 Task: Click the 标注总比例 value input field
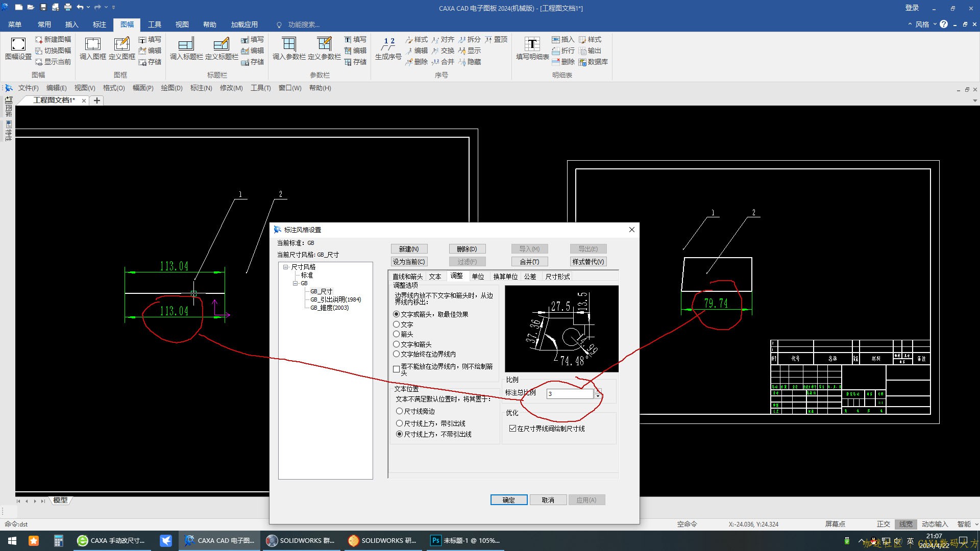tap(570, 394)
